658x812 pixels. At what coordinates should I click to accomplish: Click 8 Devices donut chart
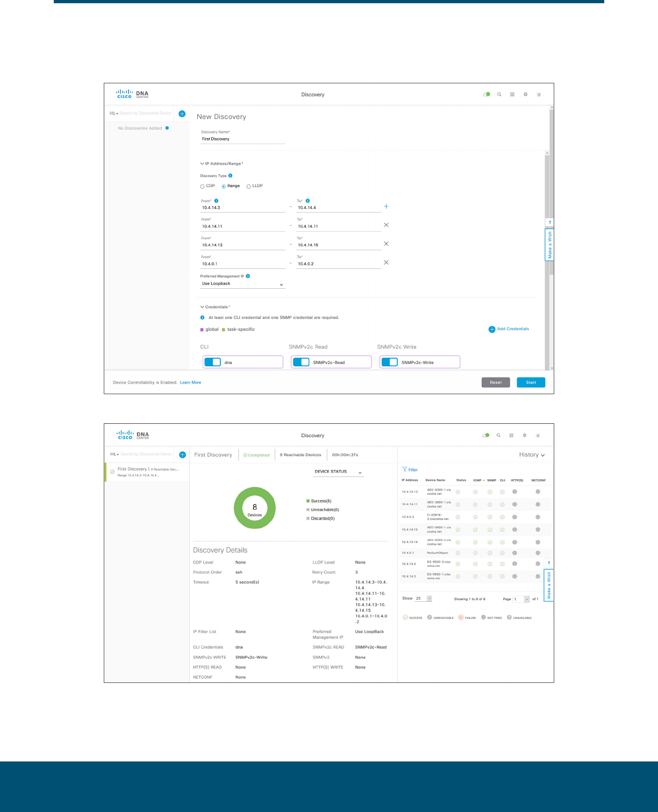[255, 508]
